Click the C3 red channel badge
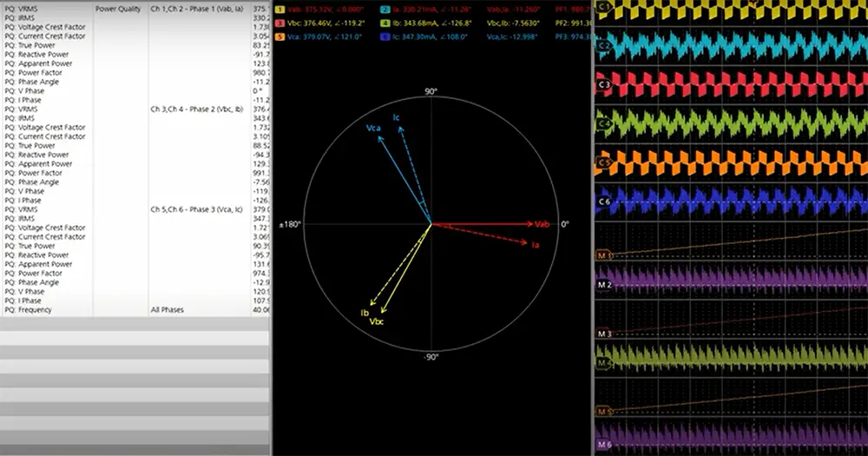 coord(603,85)
